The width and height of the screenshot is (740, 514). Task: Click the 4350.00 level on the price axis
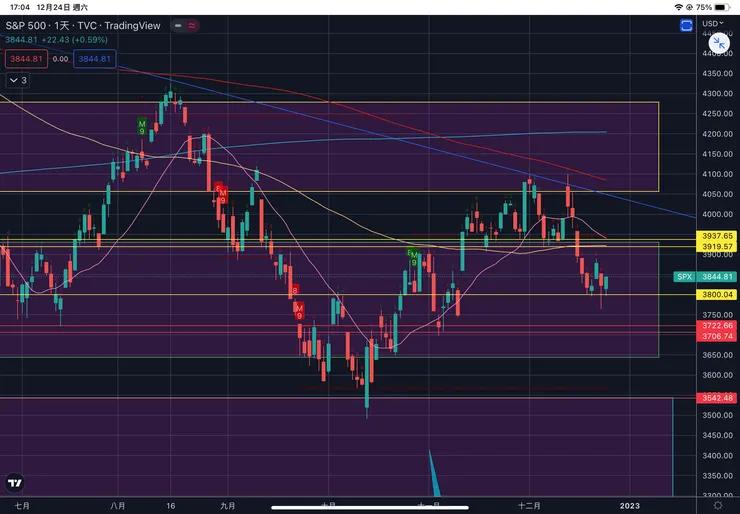click(717, 74)
